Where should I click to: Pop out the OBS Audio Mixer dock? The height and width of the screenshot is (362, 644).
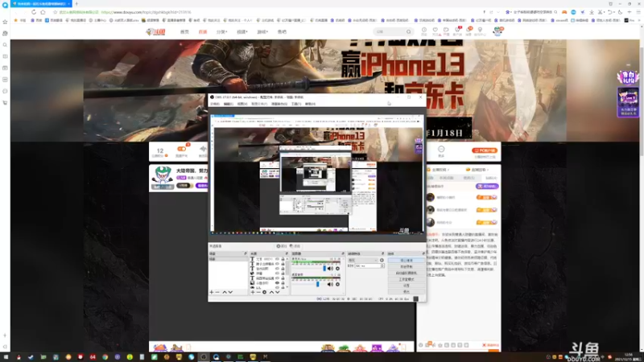343,253
